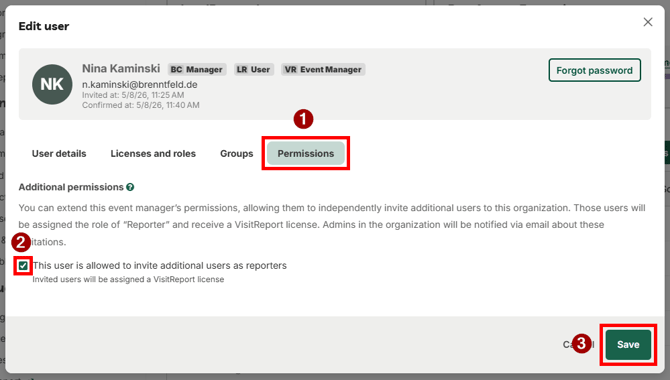Select the Permissions tab
The width and height of the screenshot is (670, 380).
(x=306, y=153)
